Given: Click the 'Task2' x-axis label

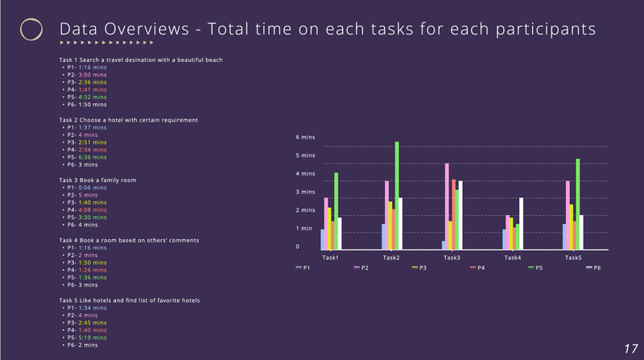Looking at the screenshot, I should [x=391, y=258].
